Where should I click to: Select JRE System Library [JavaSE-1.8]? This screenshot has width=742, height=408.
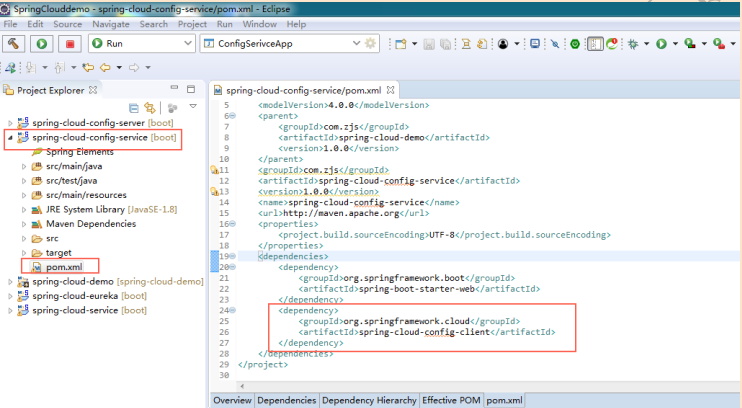[111, 210]
